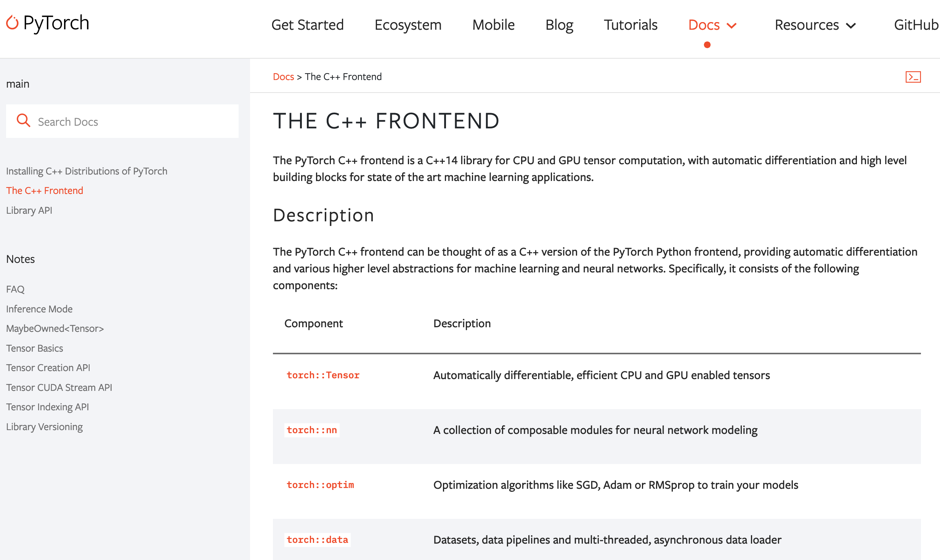The image size is (940, 560).
Task: Open the torch::optim reference link
Action: [x=320, y=485]
